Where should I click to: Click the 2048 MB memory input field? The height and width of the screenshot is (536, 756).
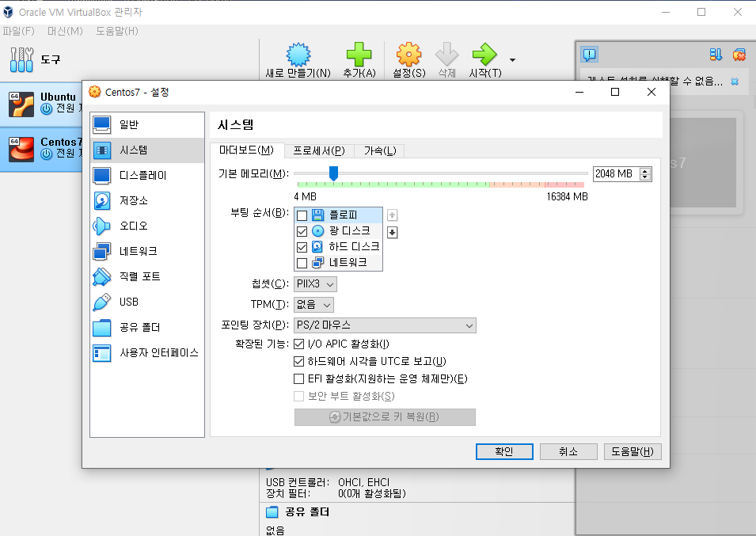click(616, 174)
